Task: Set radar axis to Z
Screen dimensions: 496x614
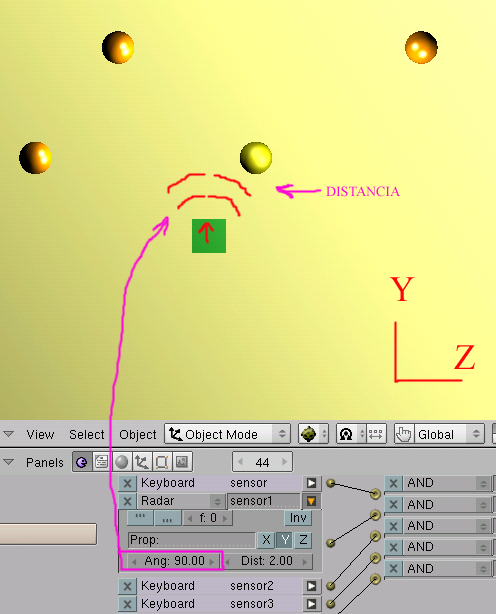Action: click(303, 540)
